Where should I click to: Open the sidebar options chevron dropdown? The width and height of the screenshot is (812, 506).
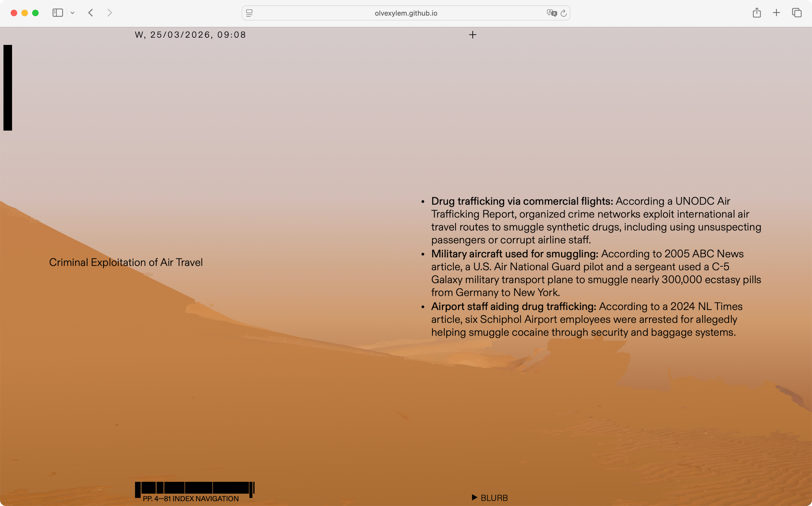[x=72, y=13]
